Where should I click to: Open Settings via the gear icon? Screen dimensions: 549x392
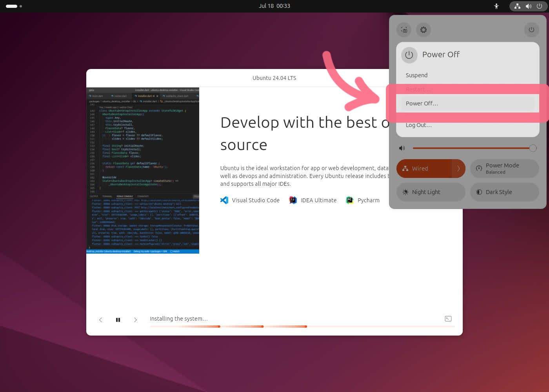pos(424,30)
